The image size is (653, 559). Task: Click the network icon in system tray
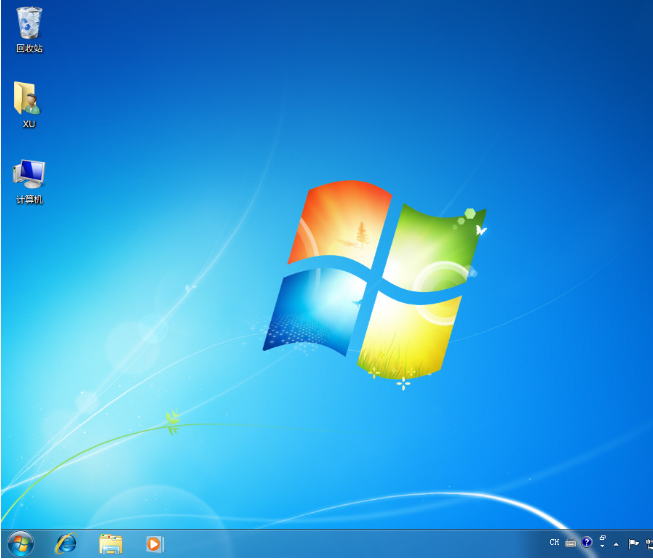[x=647, y=544]
